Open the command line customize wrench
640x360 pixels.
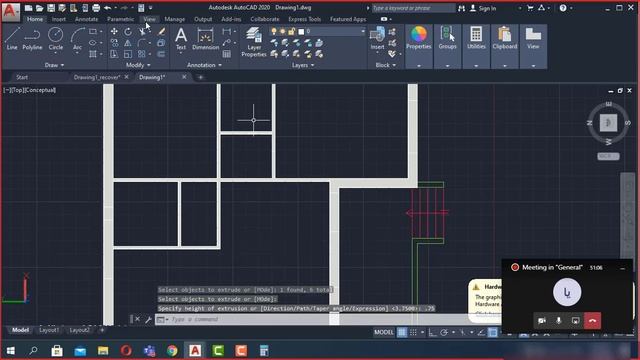(x=148, y=319)
